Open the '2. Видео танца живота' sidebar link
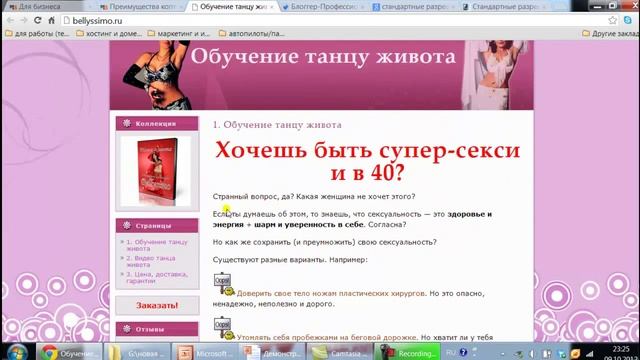This screenshot has width=640, height=360. pyautogui.click(x=151, y=261)
